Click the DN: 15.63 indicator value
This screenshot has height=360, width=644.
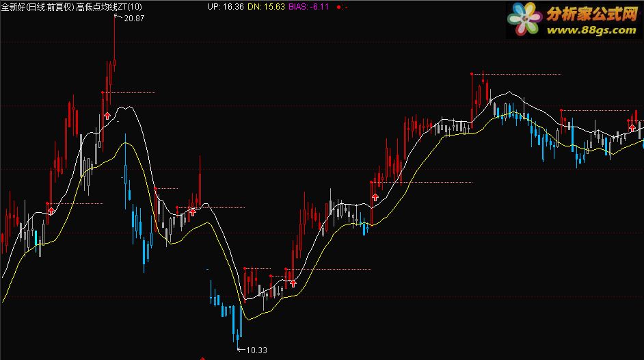tap(266, 7)
